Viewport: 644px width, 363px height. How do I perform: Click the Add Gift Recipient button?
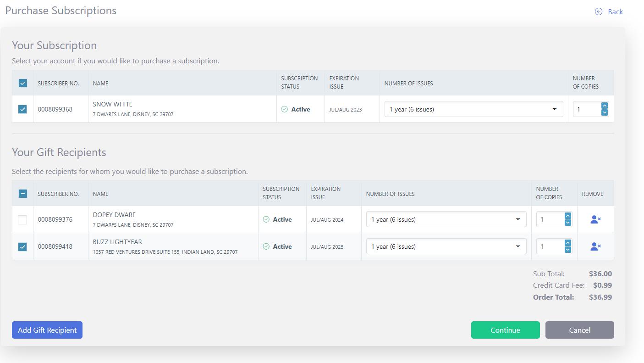point(47,330)
